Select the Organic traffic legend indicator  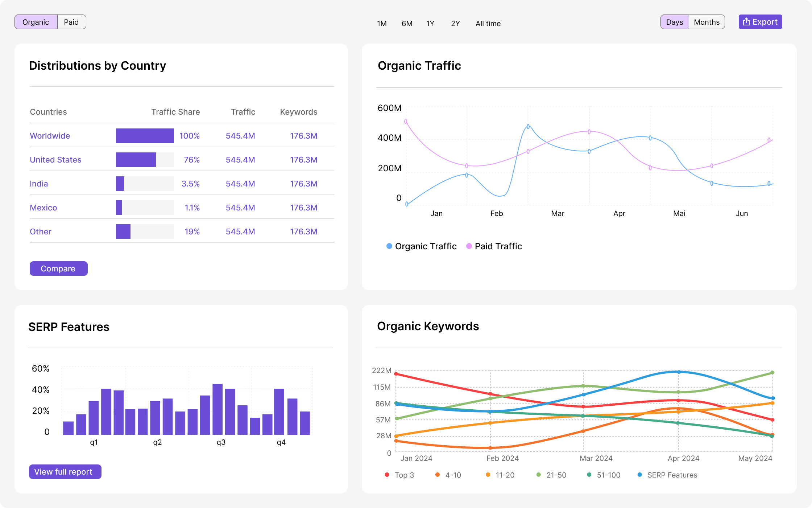tap(388, 246)
